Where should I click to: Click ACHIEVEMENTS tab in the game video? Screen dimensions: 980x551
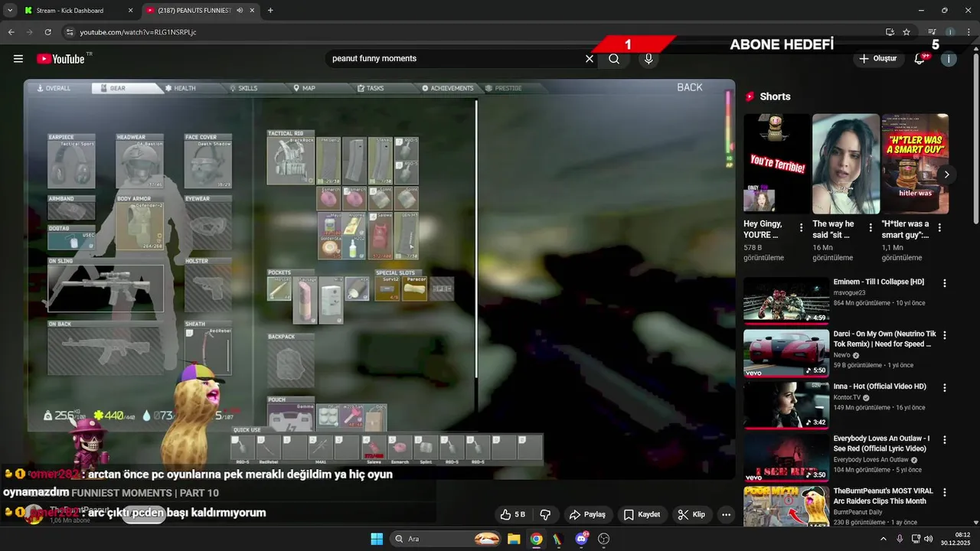pos(448,88)
